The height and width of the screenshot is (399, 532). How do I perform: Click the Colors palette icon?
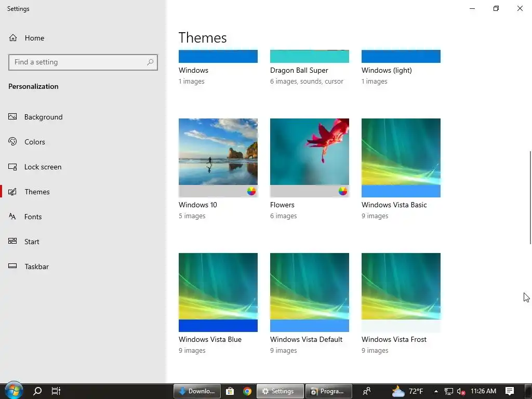(12, 141)
